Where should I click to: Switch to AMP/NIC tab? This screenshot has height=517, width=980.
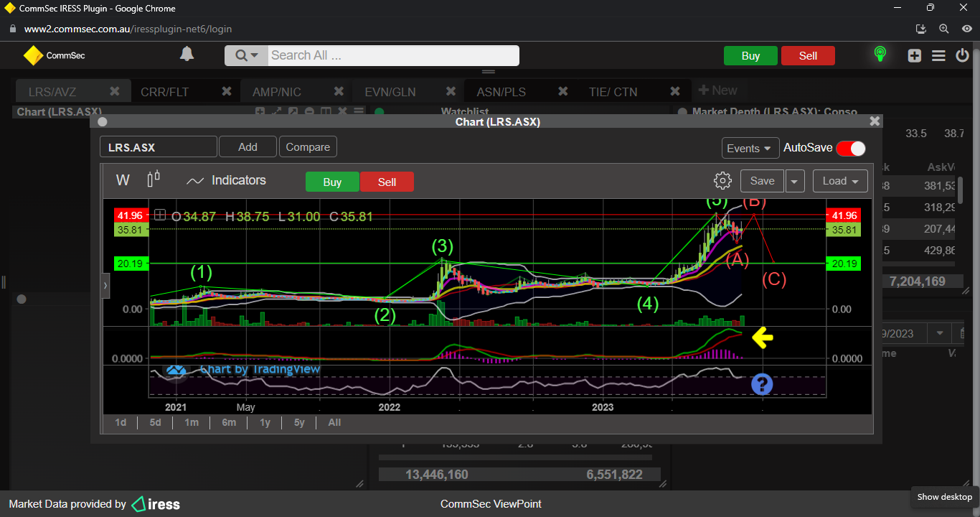tap(277, 92)
